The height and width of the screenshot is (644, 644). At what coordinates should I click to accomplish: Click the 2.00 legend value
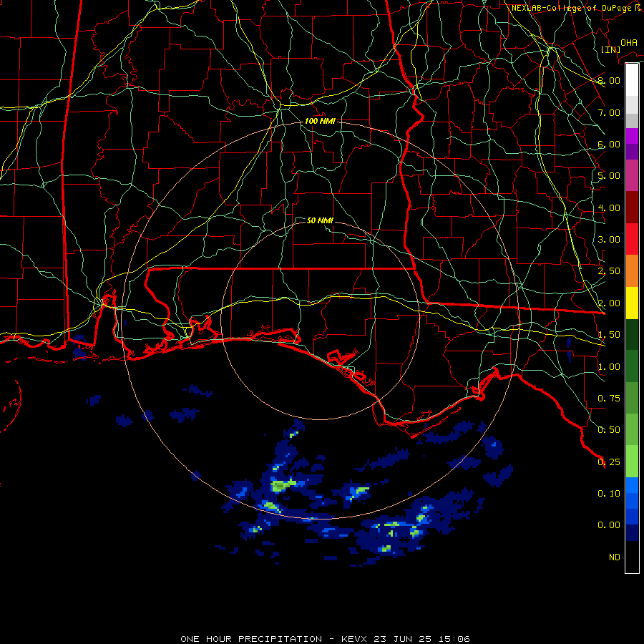pos(609,303)
